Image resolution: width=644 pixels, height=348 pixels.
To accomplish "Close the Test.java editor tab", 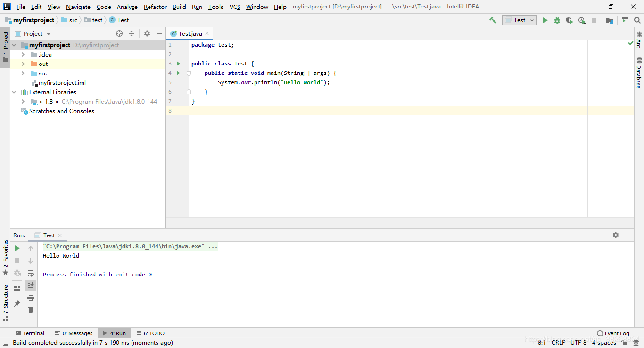I will click(207, 34).
